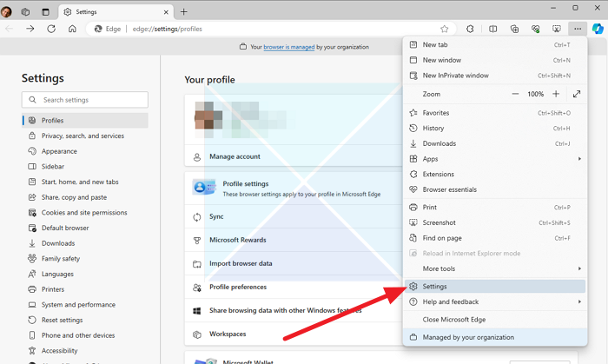
Task: Add this page to favorites star
Action: point(445,29)
